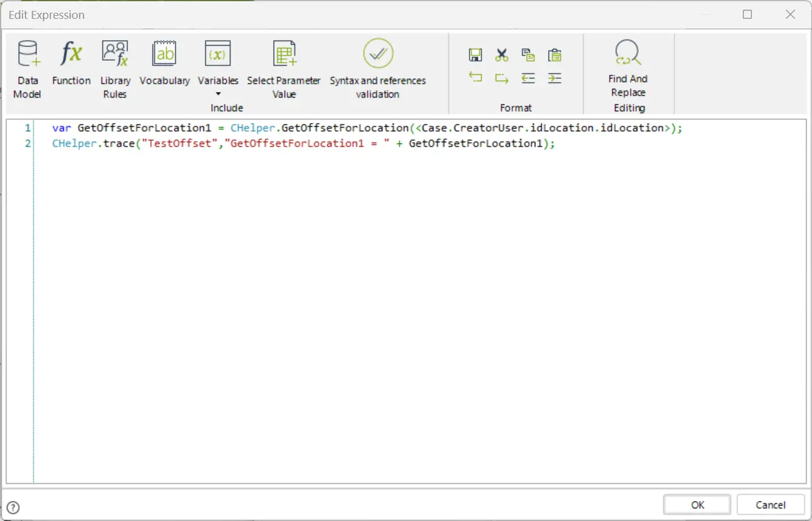This screenshot has height=521, width=812.
Task: Save the expression with the floppy disk icon
Action: click(x=475, y=55)
